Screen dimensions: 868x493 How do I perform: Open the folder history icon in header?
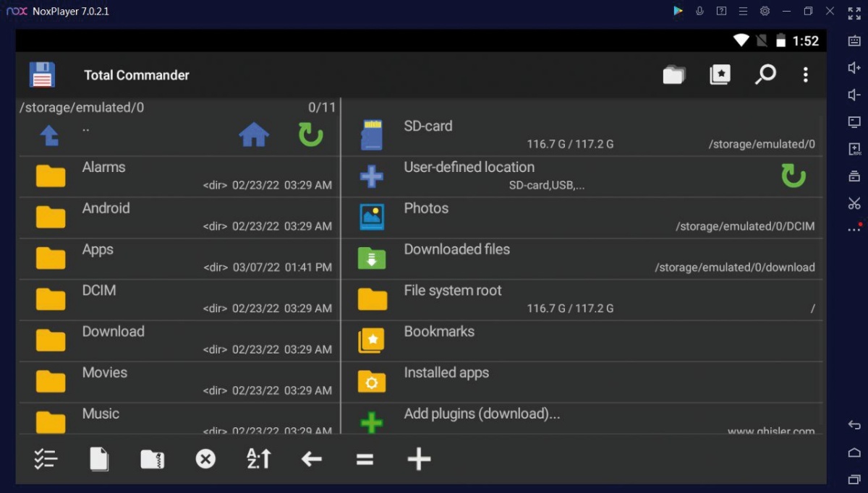[x=674, y=74]
